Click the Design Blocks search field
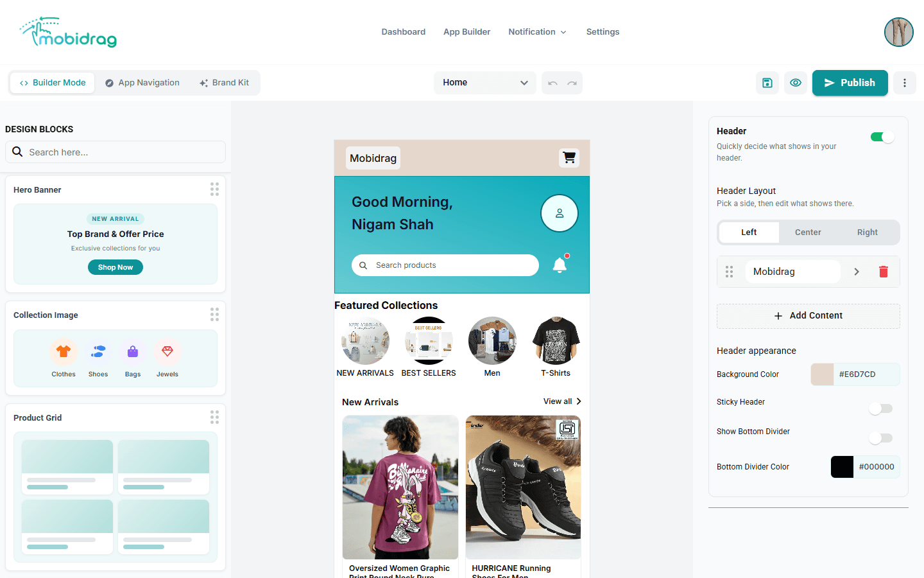Viewport: 924px width, 578px height. 116,152
